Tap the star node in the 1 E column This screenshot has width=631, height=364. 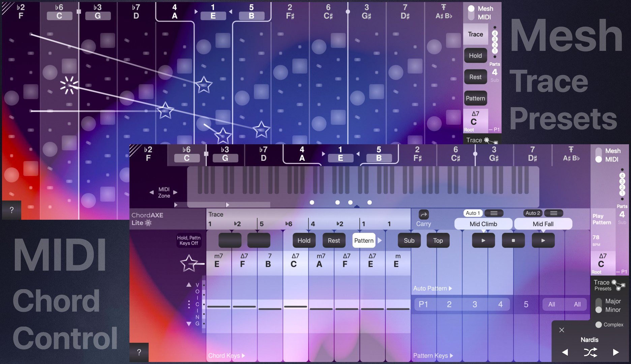(x=204, y=85)
